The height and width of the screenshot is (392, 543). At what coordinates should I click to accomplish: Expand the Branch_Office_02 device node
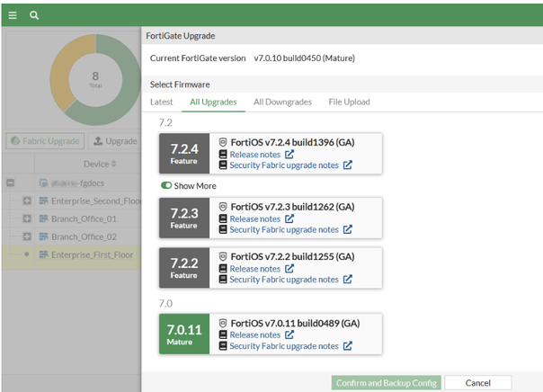click(x=27, y=236)
